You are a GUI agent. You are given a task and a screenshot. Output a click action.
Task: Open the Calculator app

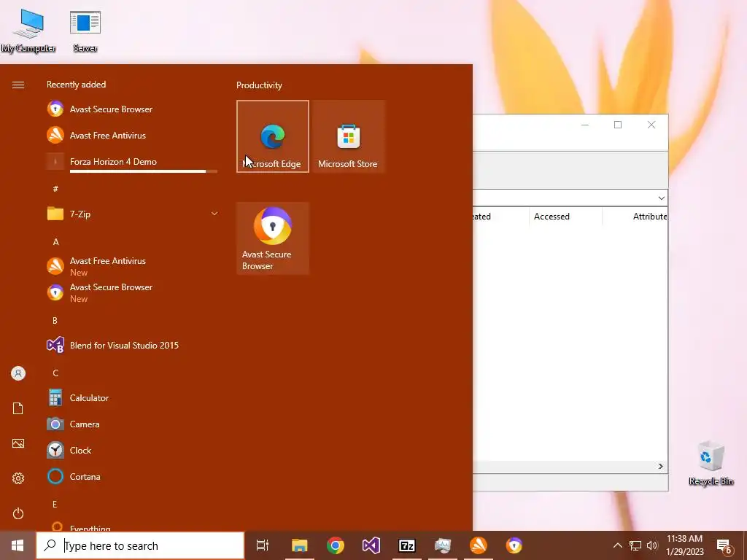tap(133, 397)
